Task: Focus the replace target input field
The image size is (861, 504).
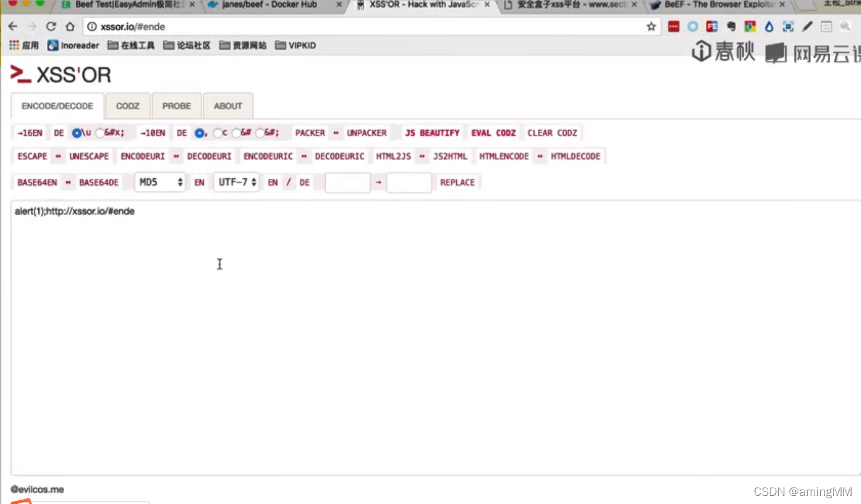Action: (409, 183)
